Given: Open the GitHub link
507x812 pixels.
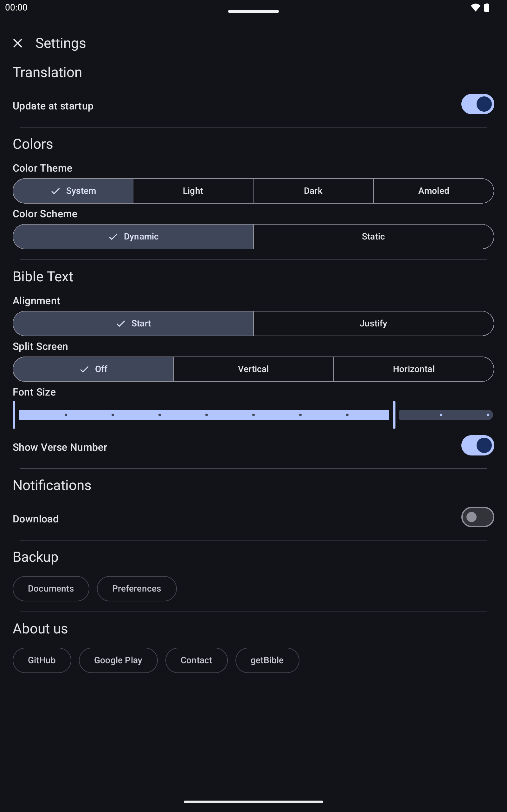Looking at the screenshot, I should (x=42, y=660).
